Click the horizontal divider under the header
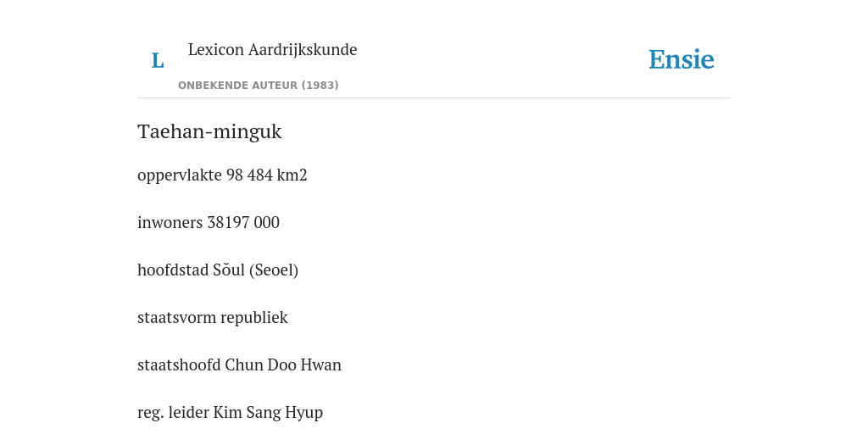The height and width of the screenshot is (434, 868). click(x=434, y=98)
